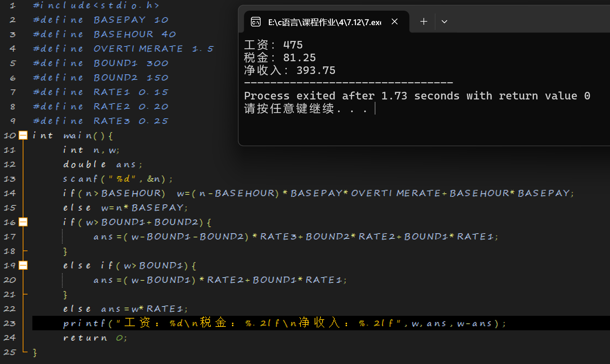The width and height of the screenshot is (610, 364).
Task: Click the 'int n,w;' declaration
Action: click(x=91, y=150)
